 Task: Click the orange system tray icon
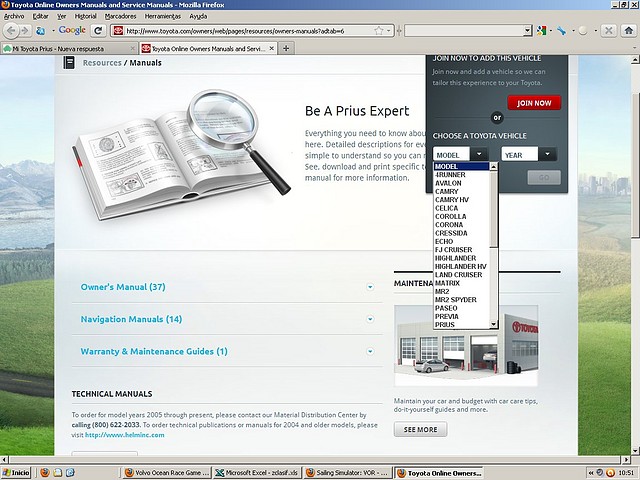click(611, 473)
